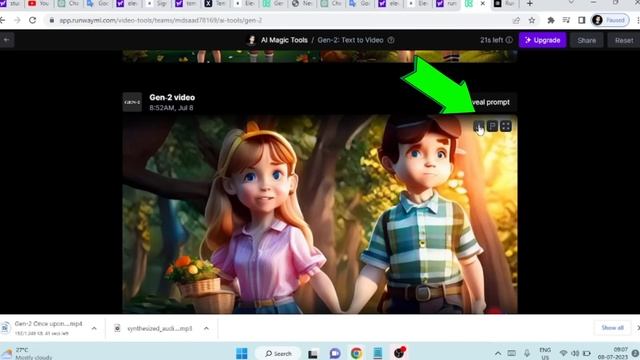This screenshot has width=640, height=360.
Task: Open the weather widget showing 27°C
Action: (27, 353)
